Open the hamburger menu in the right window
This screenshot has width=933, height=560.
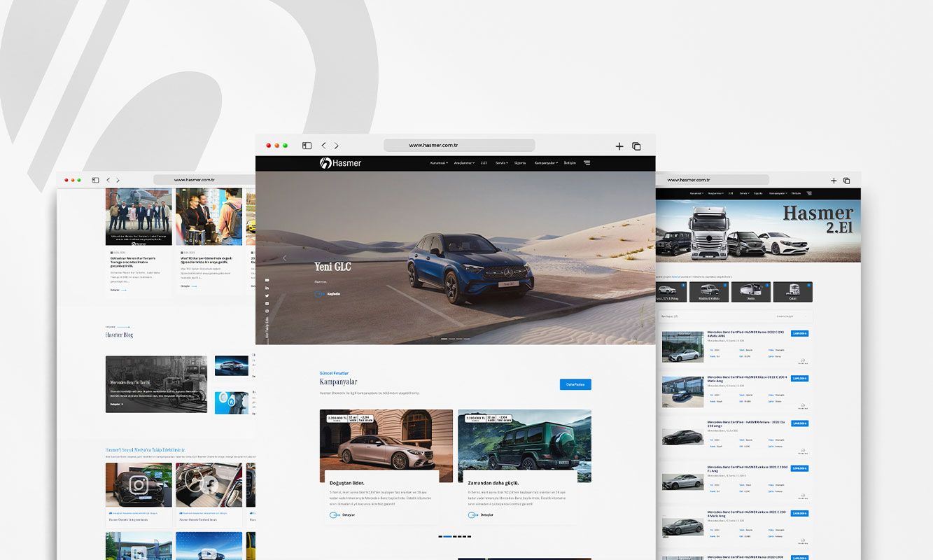coord(809,193)
